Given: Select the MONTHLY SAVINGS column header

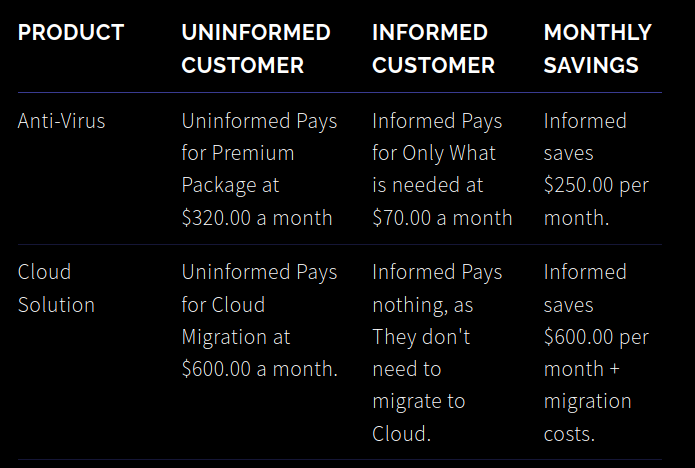Looking at the screenshot, I should [x=597, y=49].
